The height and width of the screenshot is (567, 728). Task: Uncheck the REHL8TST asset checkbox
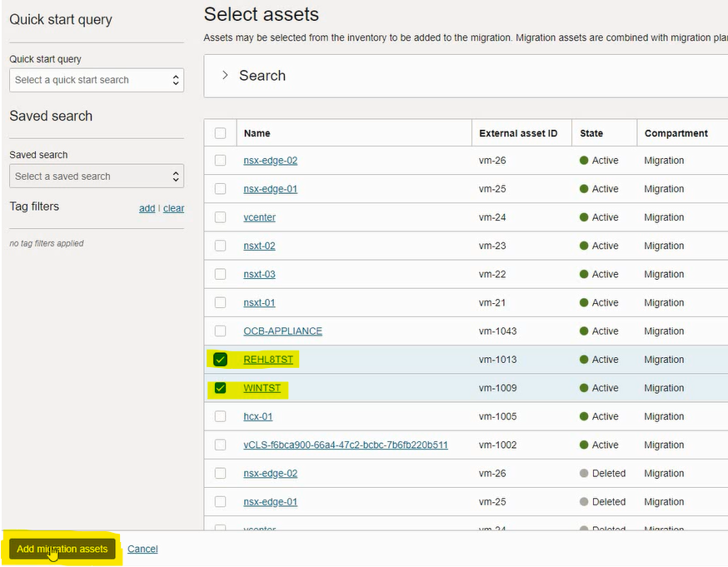pos(220,360)
